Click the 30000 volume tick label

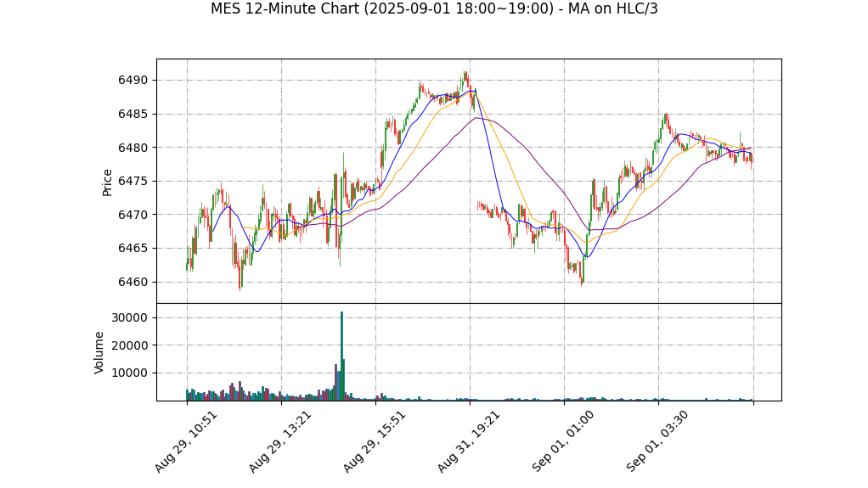coord(129,317)
